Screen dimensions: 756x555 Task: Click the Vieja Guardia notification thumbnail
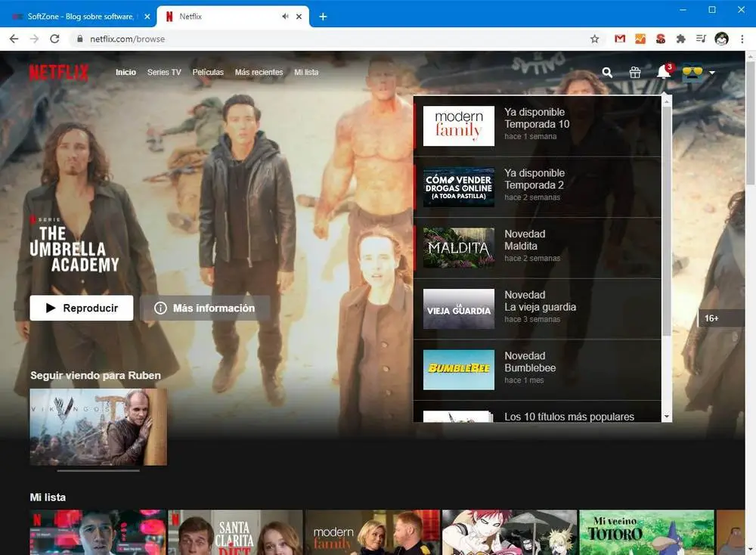[459, 309]
